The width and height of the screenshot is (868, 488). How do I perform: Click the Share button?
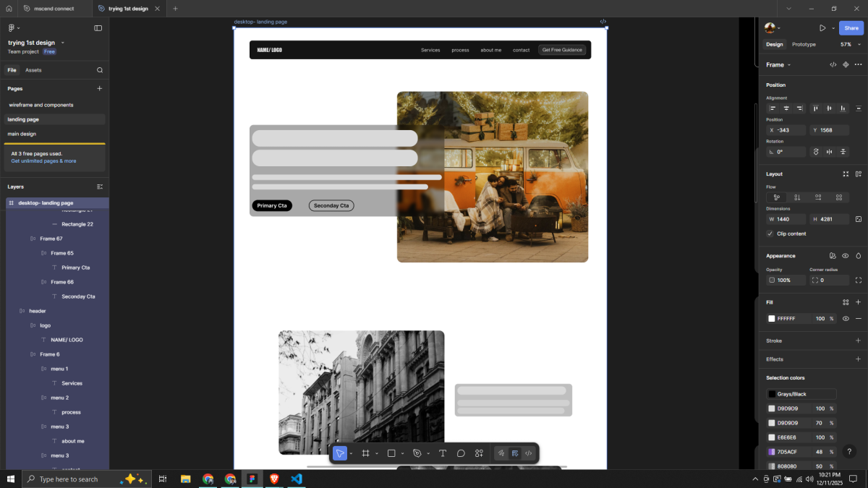pyautogui.click(x=851, y=28)
